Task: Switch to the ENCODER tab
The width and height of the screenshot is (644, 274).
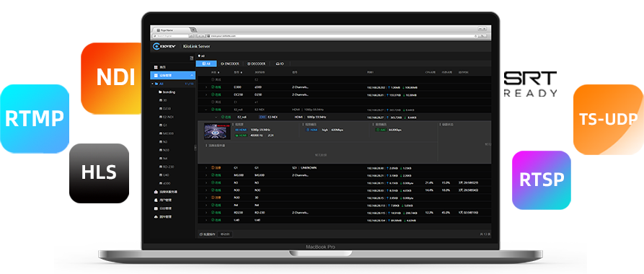Action: (230, 63)
